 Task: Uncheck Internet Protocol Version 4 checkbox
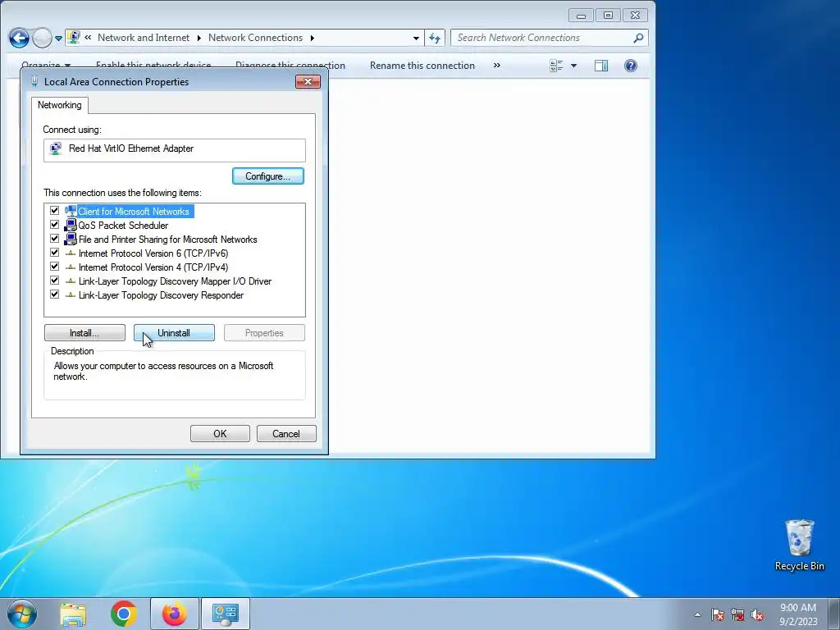54,267
